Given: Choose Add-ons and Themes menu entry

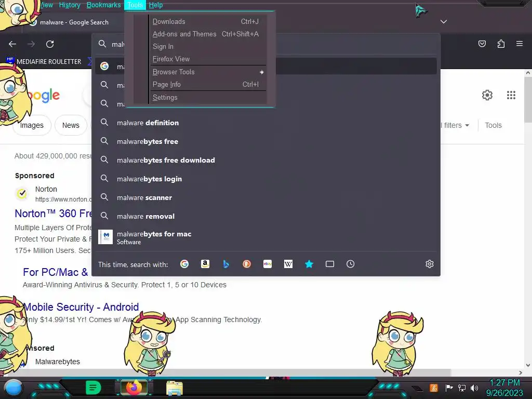Looking at the screenshot, I should (207, 34).
